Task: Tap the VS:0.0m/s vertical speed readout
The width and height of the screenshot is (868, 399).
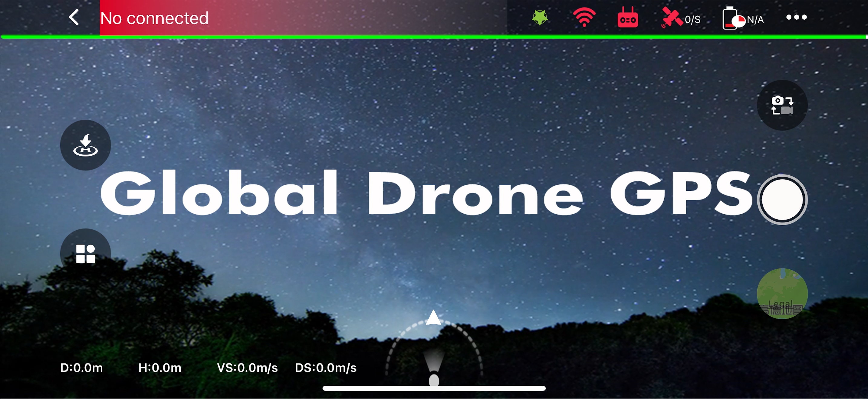Action: 247,368
